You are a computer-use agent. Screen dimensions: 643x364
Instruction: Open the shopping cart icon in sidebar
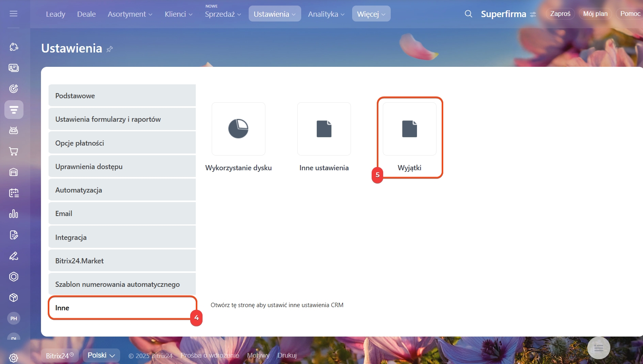14,151
